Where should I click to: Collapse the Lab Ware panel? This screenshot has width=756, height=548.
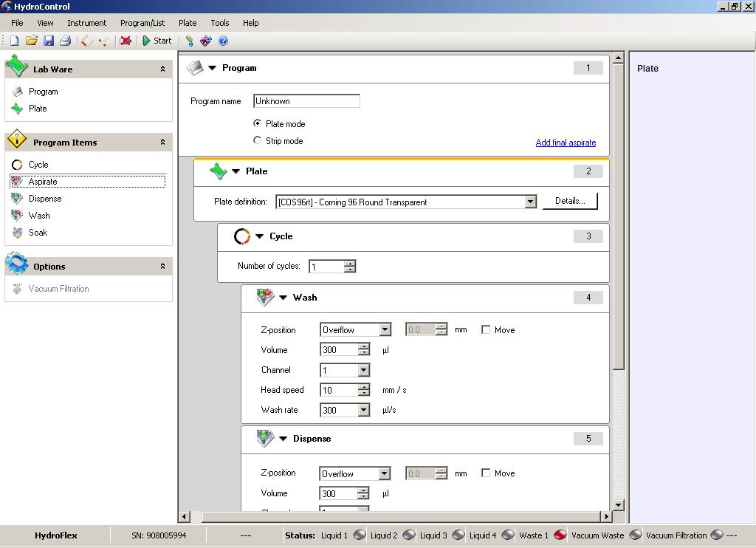163,69
